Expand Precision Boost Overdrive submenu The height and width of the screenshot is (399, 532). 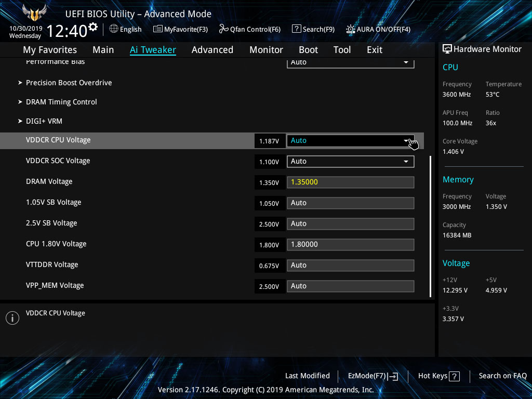click(69, 83)
